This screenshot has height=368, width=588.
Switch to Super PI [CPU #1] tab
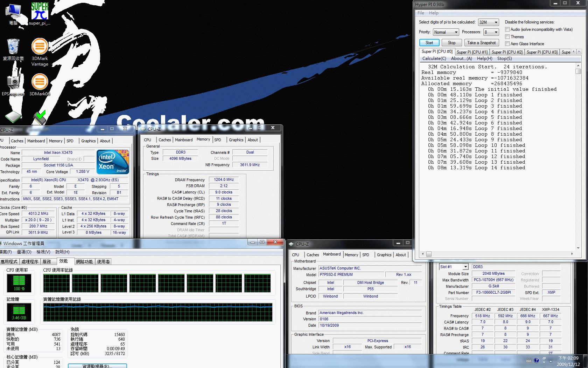(472, 52)
